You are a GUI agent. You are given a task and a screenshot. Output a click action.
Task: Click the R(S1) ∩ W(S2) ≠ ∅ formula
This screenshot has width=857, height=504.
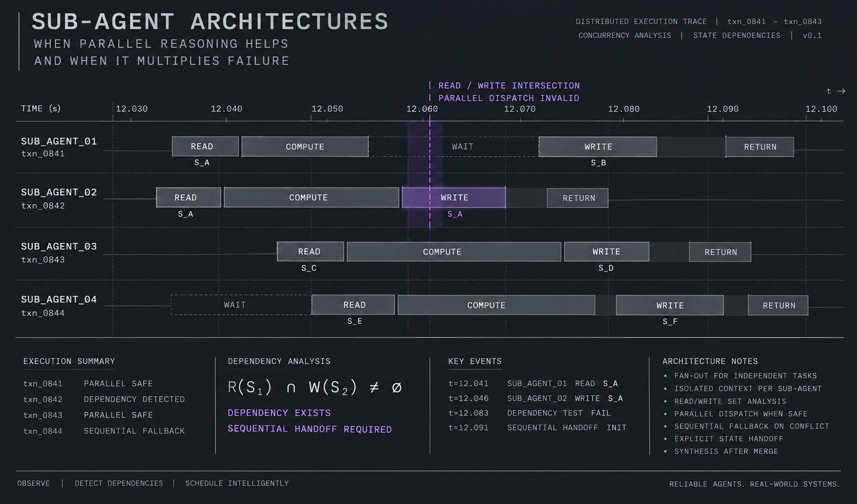(x=315, y=388)
